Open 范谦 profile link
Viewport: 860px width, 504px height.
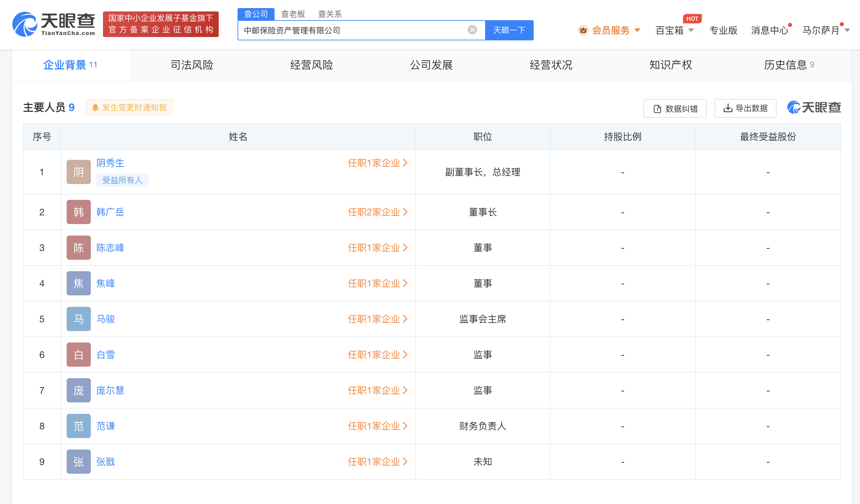coord(105,426)
